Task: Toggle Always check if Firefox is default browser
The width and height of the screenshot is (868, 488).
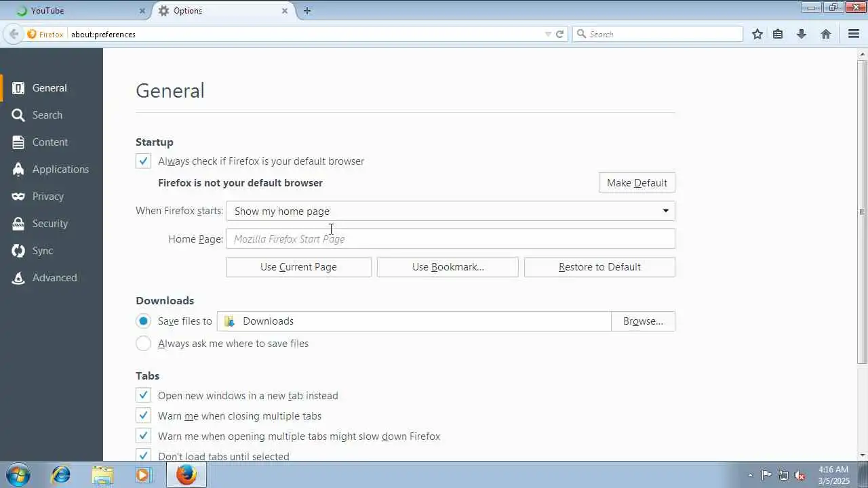Action: tap(143, 161)
